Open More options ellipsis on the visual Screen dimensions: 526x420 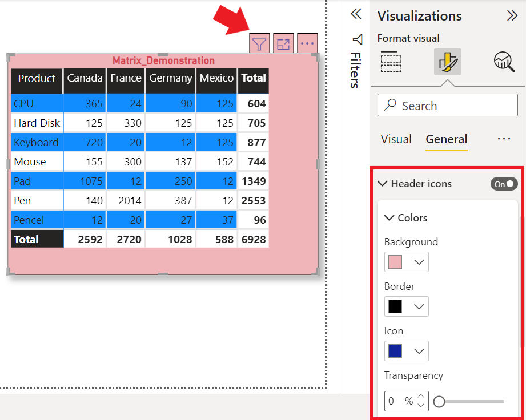[307, 43]
